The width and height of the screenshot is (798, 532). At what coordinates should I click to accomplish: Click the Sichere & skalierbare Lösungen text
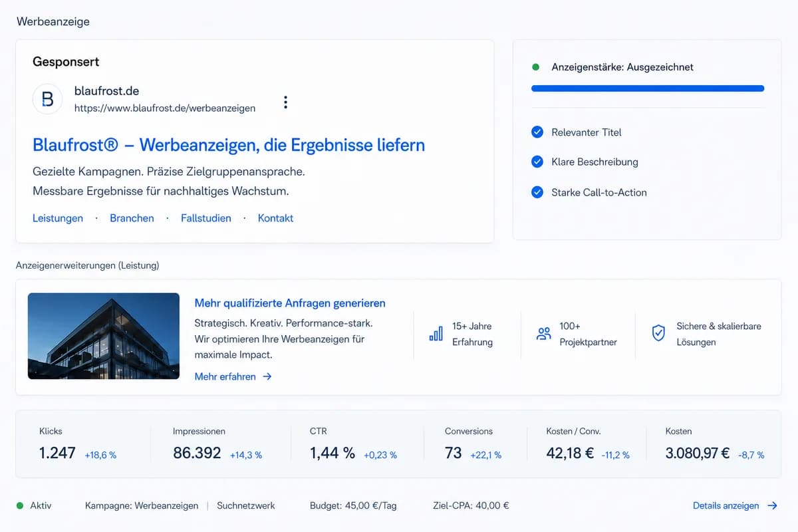point(719,334)
